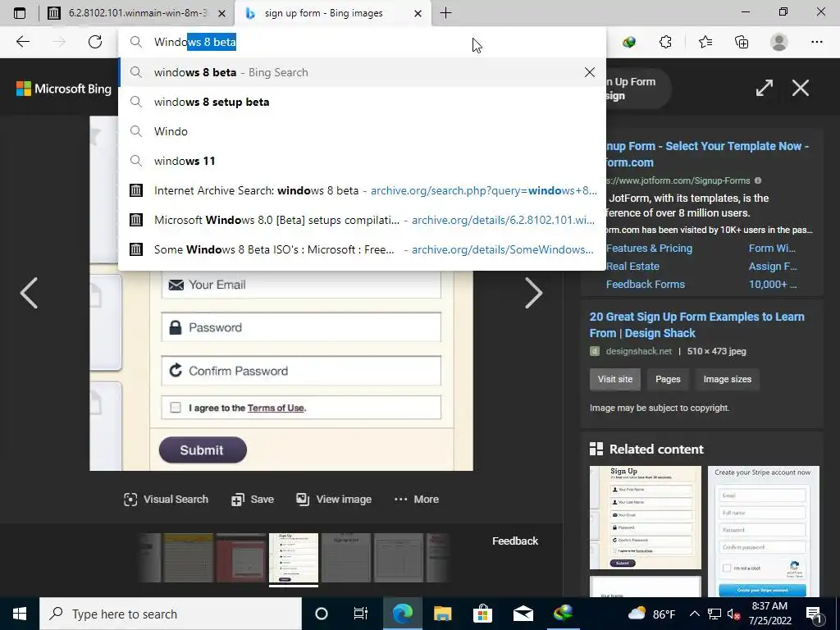840x630 pixels.
Task: Save the image with Save button
Action: tap(253, 500)
